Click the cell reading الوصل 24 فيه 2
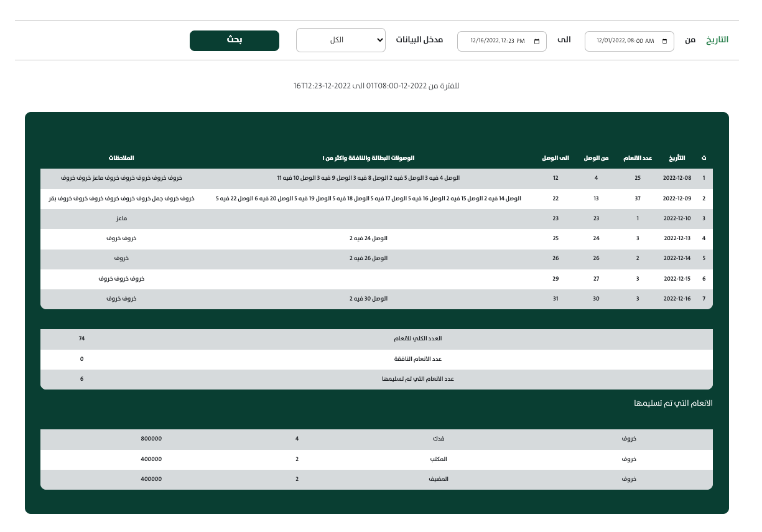 (368, 238)
